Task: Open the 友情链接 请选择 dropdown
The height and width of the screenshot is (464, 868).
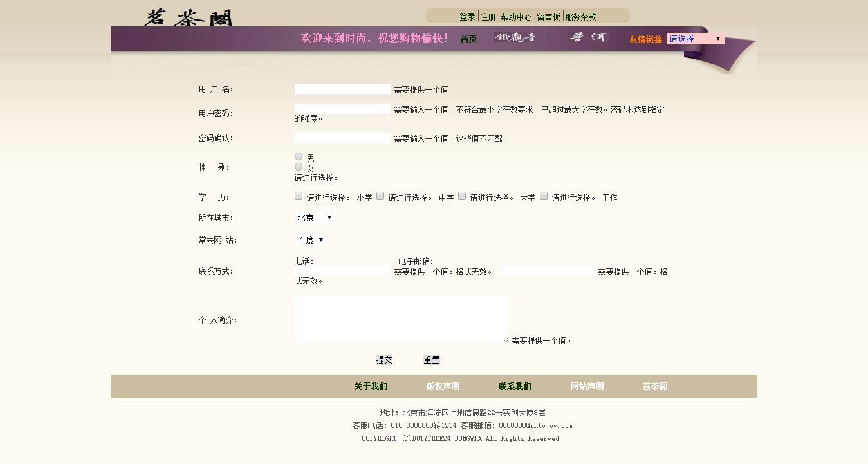Action: pyautogui.click(x=695, y=39)
